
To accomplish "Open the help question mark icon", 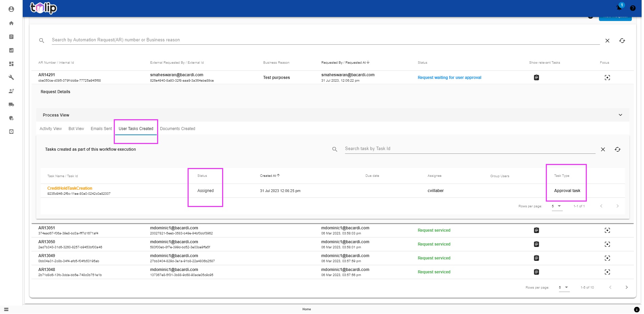I will point(632,8).
